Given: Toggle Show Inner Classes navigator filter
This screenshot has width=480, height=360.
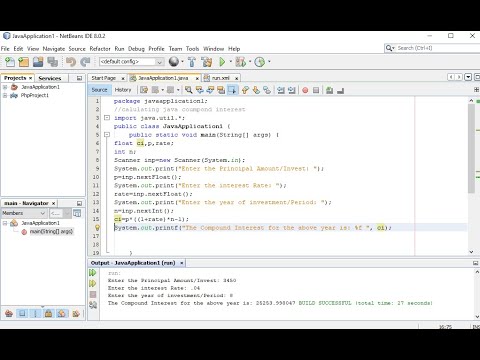Looking at the screenshot, I should coord(62,313).
